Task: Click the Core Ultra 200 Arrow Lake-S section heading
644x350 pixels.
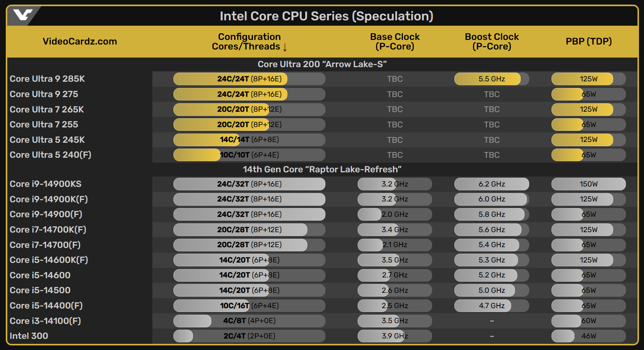Action: pyautogui.click(x=322, y=64)
